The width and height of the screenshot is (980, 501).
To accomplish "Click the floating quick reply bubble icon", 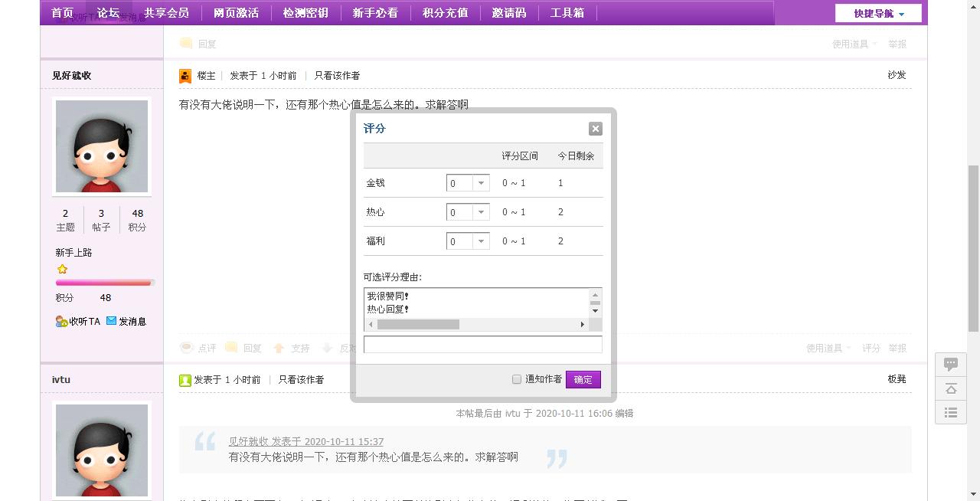I will [951, 364].
